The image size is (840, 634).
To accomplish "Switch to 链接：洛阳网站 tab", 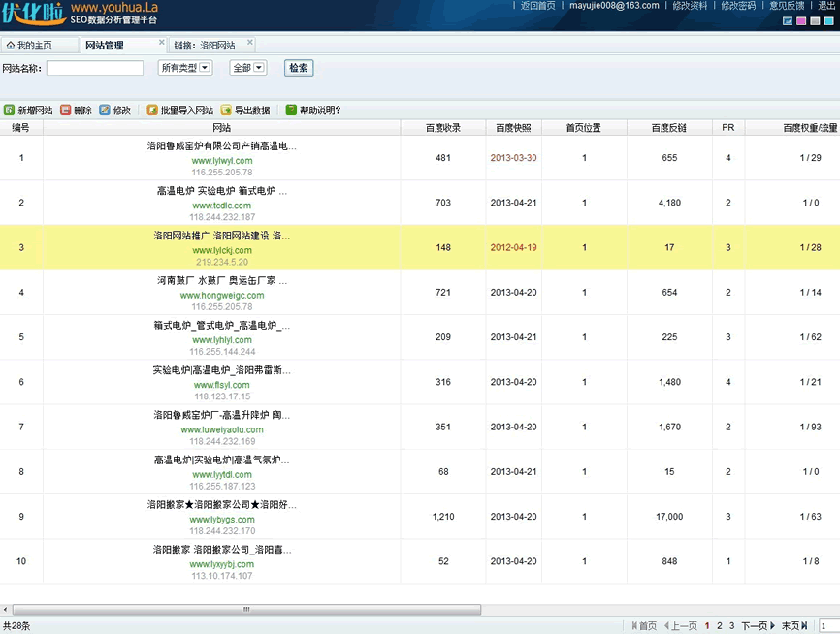I will (205, 46).
